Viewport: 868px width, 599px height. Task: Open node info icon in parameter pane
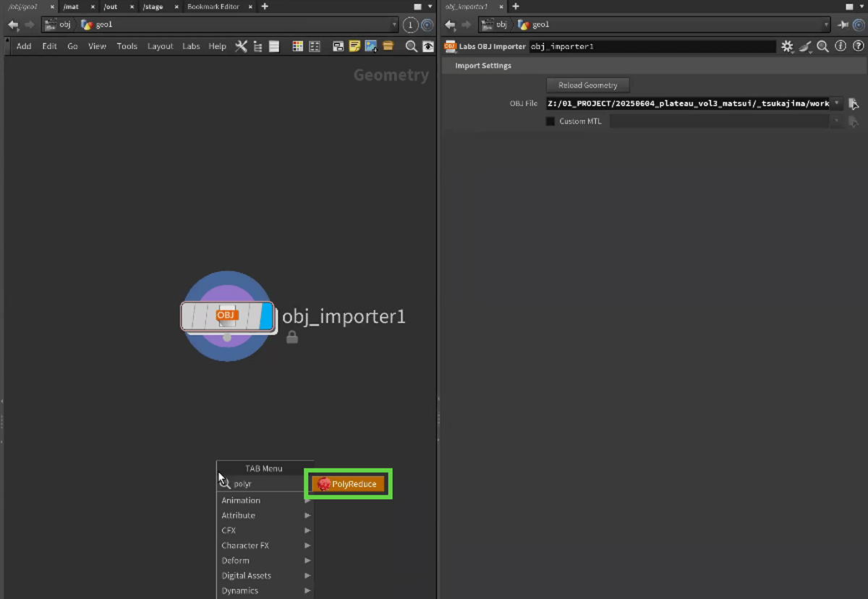click(840, 46)
